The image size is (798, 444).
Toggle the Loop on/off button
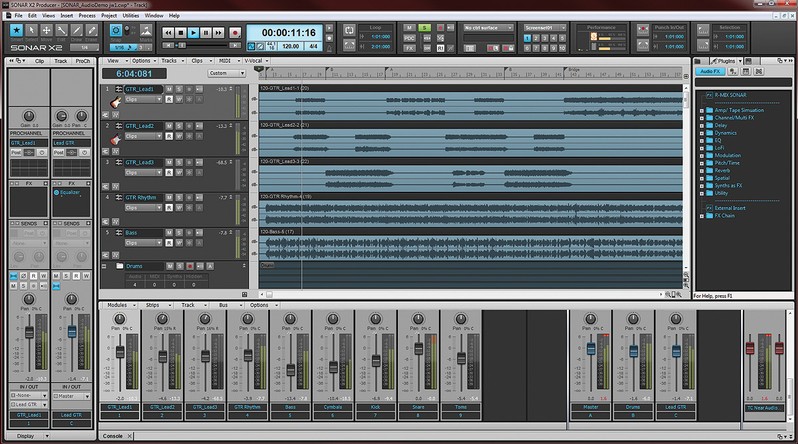(x=349, y=31)
